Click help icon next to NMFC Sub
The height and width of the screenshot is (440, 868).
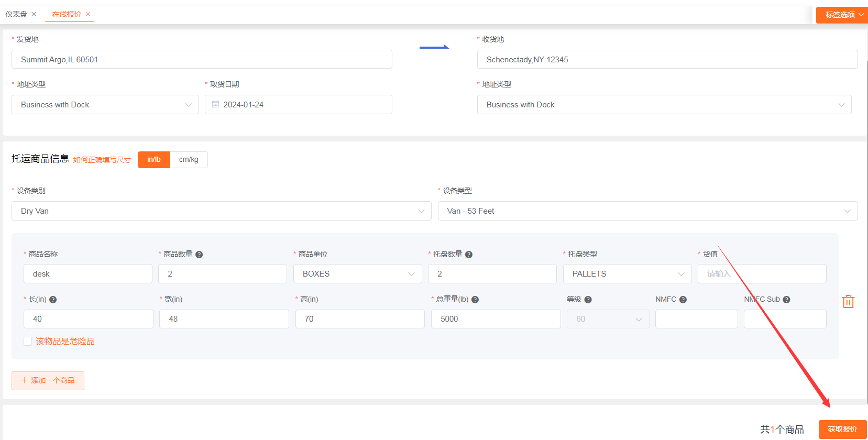[786, 300]
